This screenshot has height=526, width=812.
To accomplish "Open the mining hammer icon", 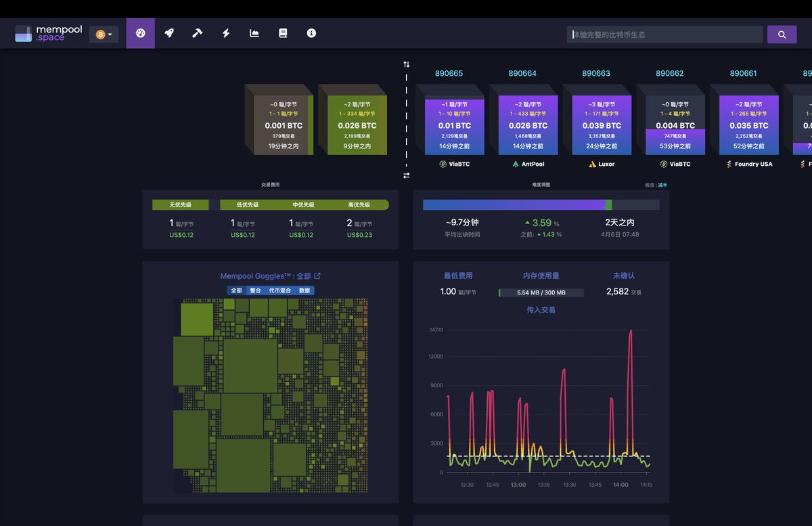I will coord(198,33).
